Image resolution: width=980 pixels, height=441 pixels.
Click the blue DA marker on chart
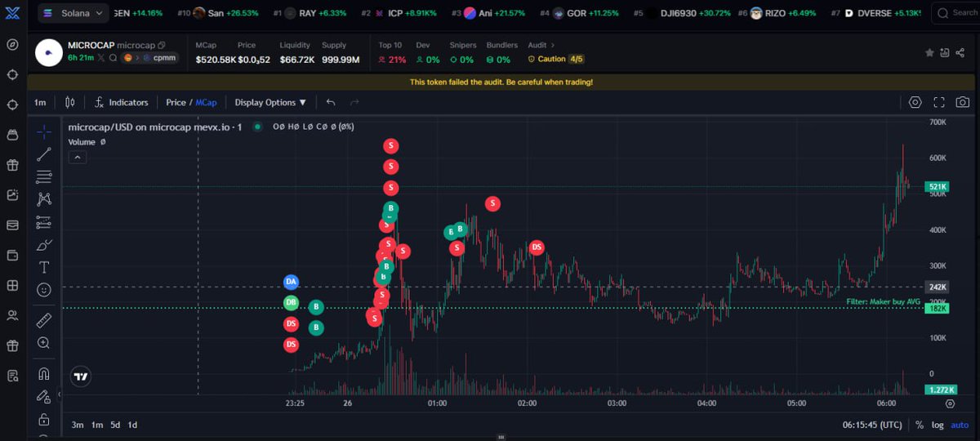[292, 282]
